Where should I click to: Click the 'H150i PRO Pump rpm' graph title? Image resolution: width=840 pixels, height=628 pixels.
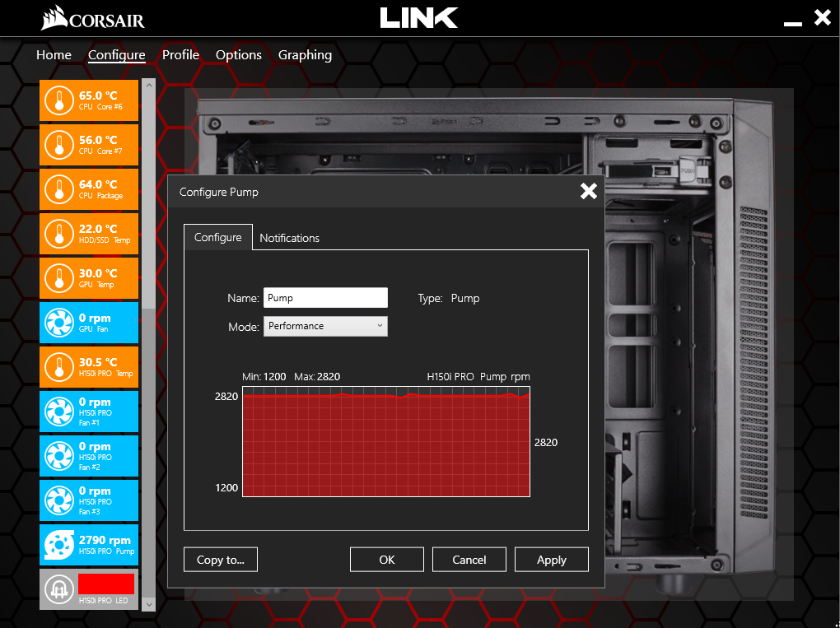point(478,376)
